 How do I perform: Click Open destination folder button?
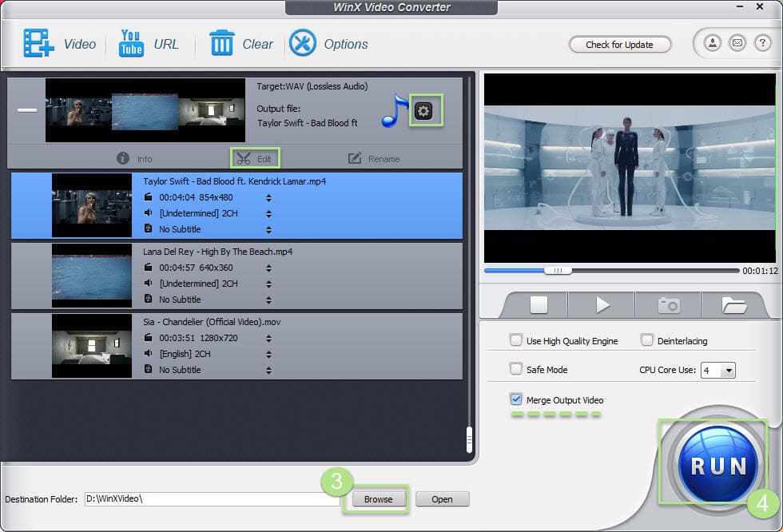coord(442,499)
